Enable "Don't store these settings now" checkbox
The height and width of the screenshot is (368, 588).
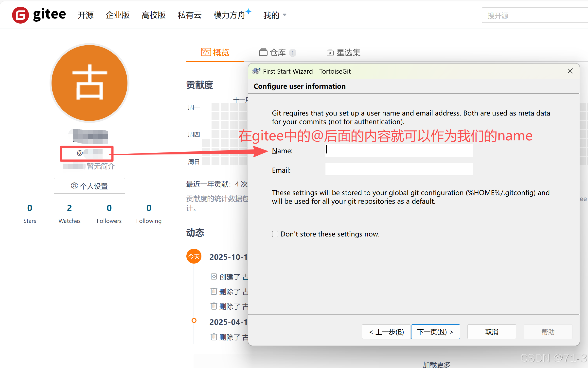(275, 234)
